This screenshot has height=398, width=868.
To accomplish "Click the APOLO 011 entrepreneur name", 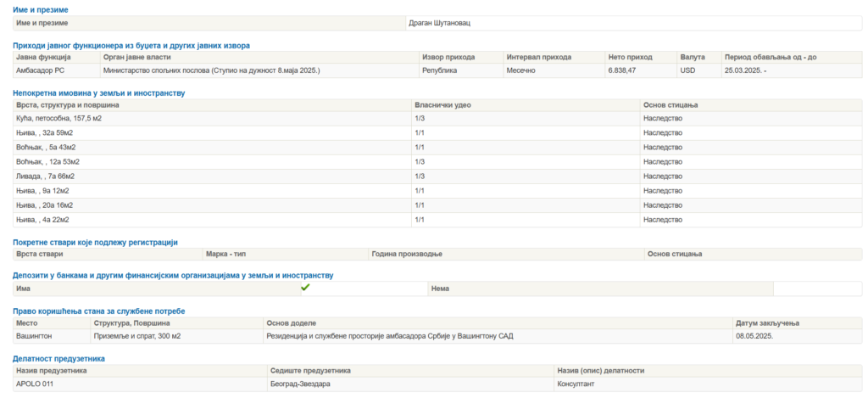I will (35, 384).
